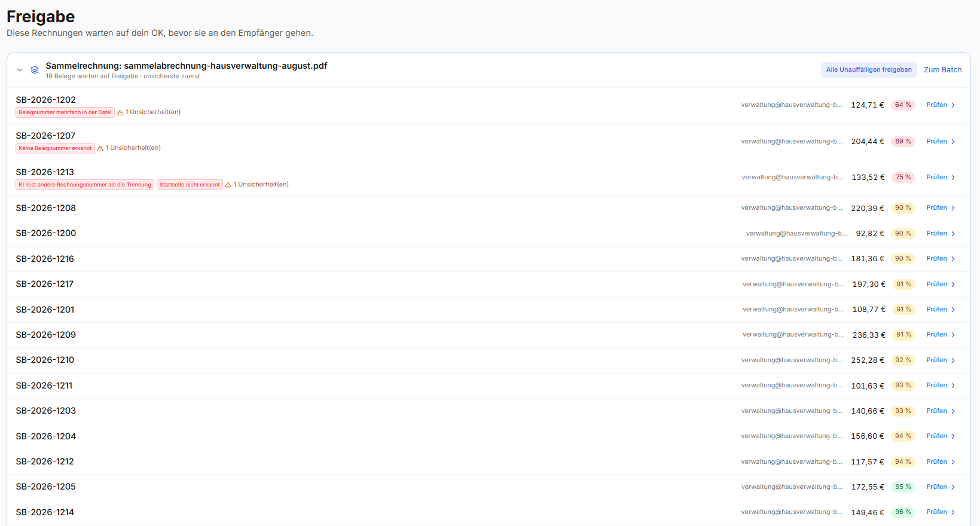
Task: Click the amount 108,77 €
Action: (869, 310)
